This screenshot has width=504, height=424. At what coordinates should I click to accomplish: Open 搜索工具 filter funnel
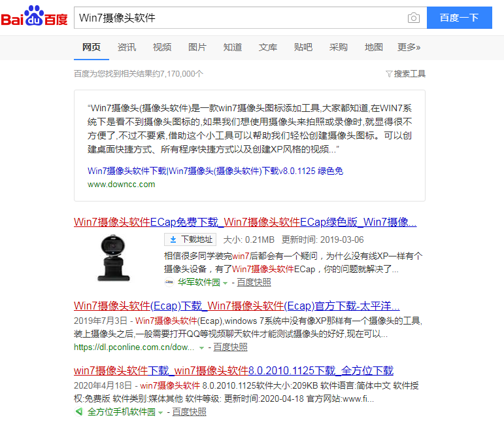(x=405, y=74)
